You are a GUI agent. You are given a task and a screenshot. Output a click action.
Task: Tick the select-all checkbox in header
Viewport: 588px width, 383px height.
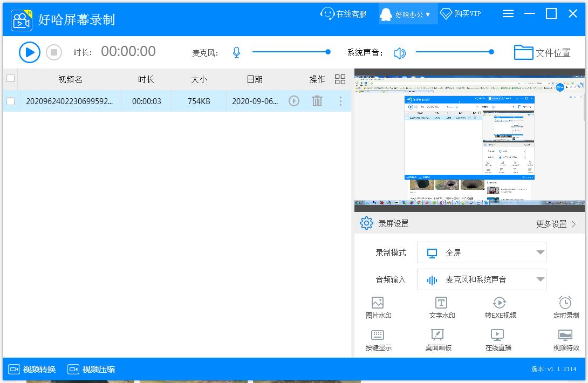tap(10, 78)
